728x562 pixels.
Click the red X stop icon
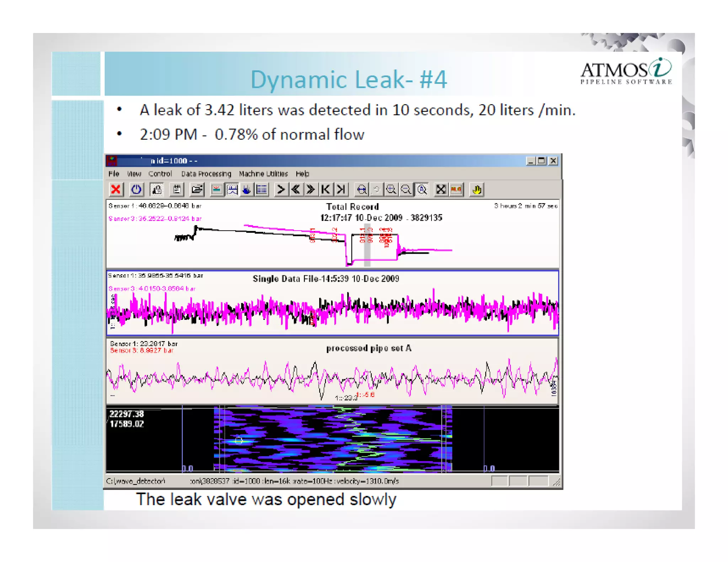click(116, 189)
